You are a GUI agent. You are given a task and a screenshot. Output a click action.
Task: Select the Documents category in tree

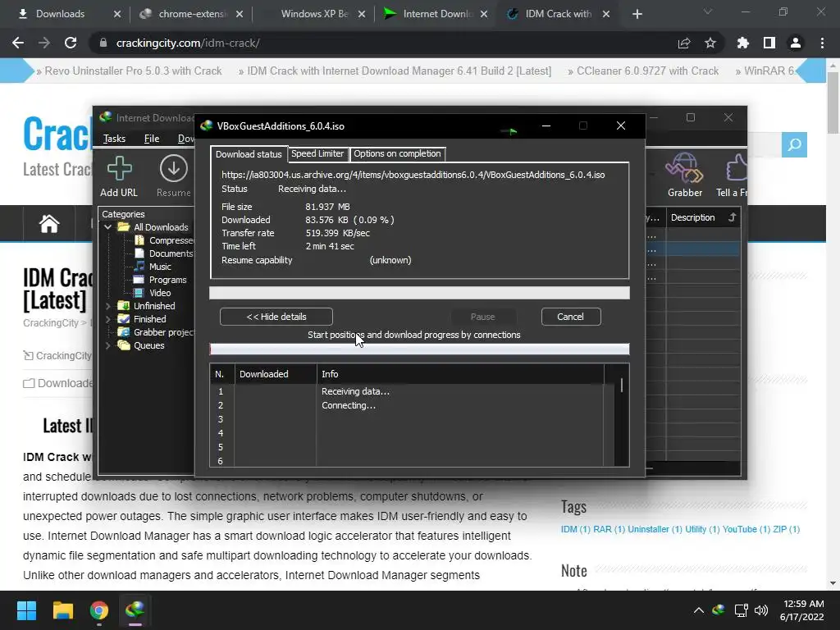[x=171, y=253]
